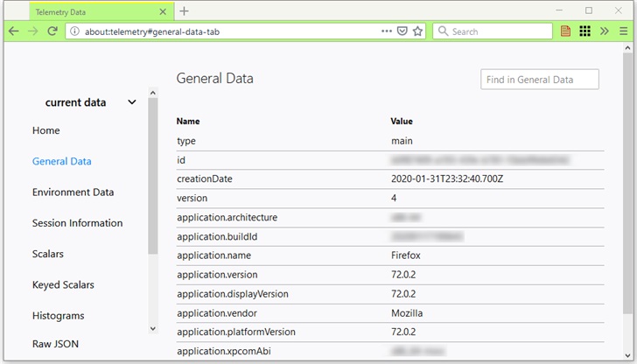Open Histograms section
This screenshot has height=364, width=637.
[58, 316]
